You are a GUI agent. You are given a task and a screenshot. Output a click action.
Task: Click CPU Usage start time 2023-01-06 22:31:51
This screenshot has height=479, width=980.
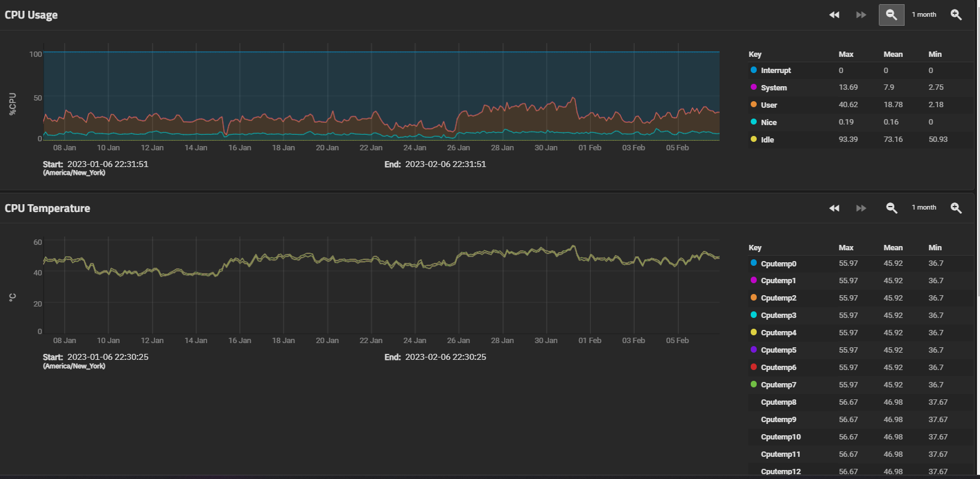(108, 164)
